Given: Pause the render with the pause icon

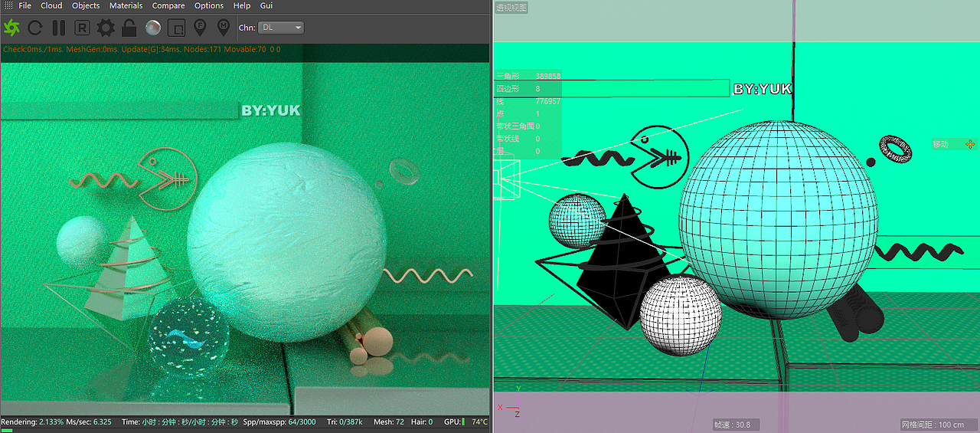Looking at the screenshot, I should coord(58,28).
